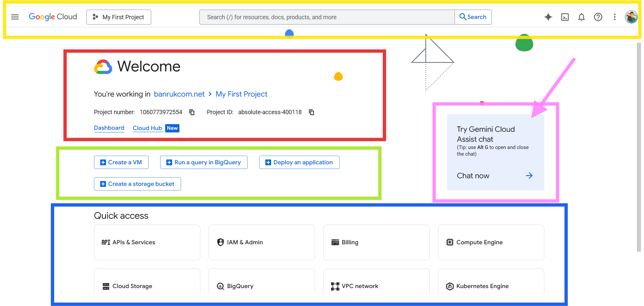The image size is (644, 306).
Task: Switch to the Cloud Hub tab
Action: pos(148,128)
